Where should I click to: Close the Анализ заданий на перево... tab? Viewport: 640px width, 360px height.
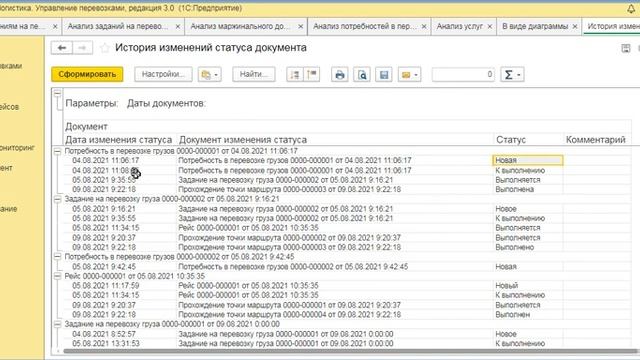178,27
